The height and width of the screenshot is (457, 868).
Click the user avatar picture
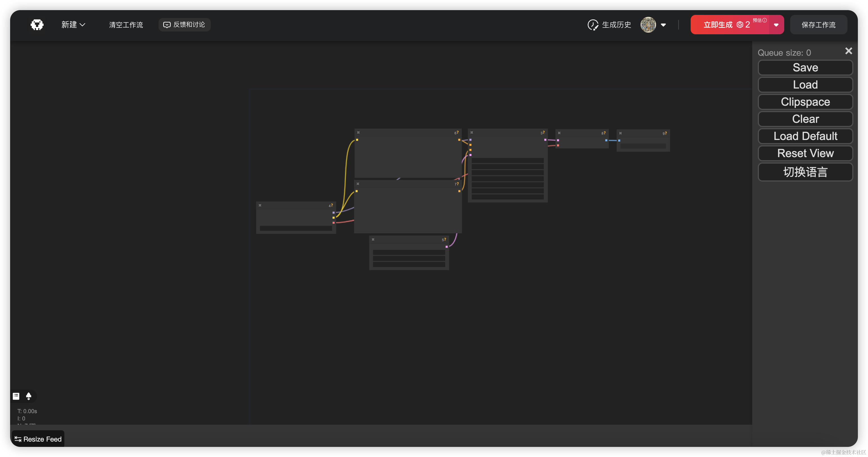[x=648, y=25]
